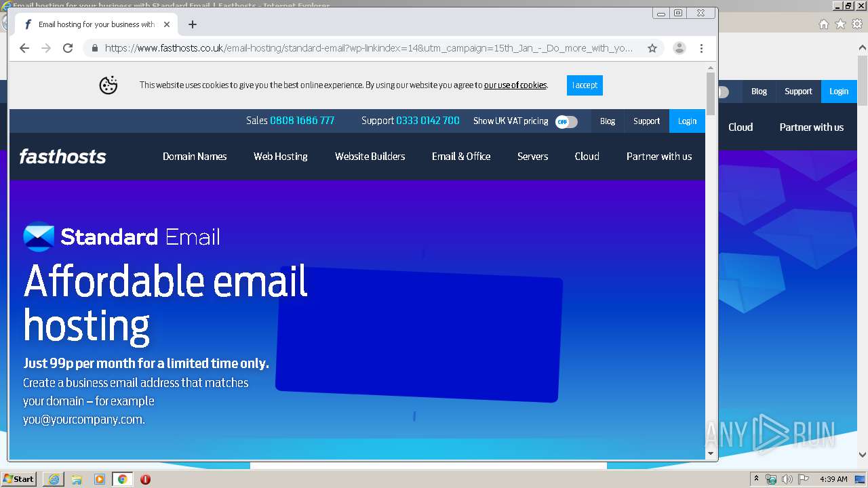Screen dimensions: 868x488
Task: Bookmark this page with the star icon
Action: tap(652, 48)
